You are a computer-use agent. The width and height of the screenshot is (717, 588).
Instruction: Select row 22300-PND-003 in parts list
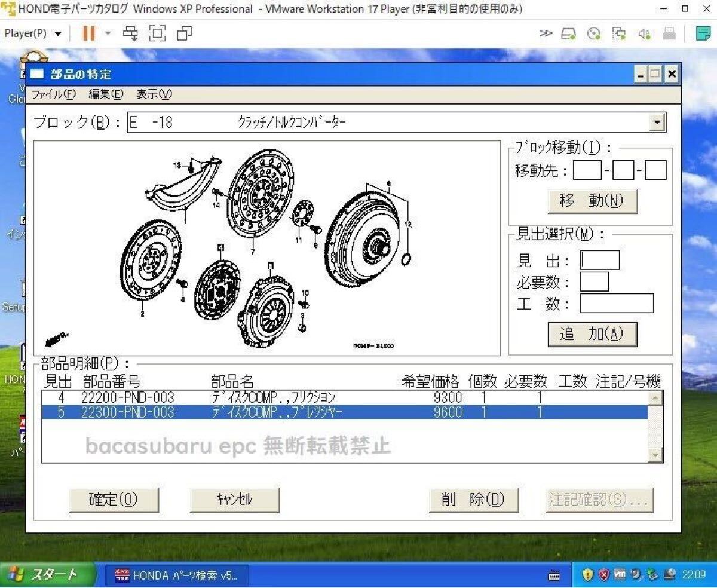(x=345, y=412)
